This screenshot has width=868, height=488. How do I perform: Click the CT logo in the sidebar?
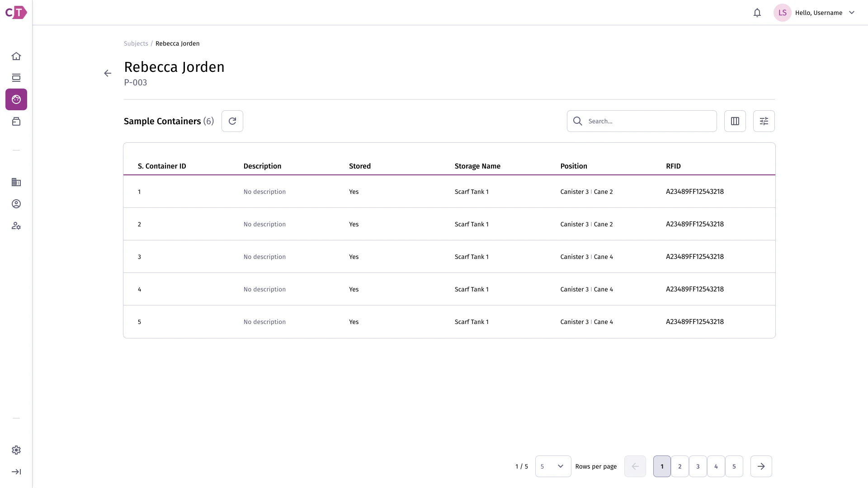[x=16, y=13]
